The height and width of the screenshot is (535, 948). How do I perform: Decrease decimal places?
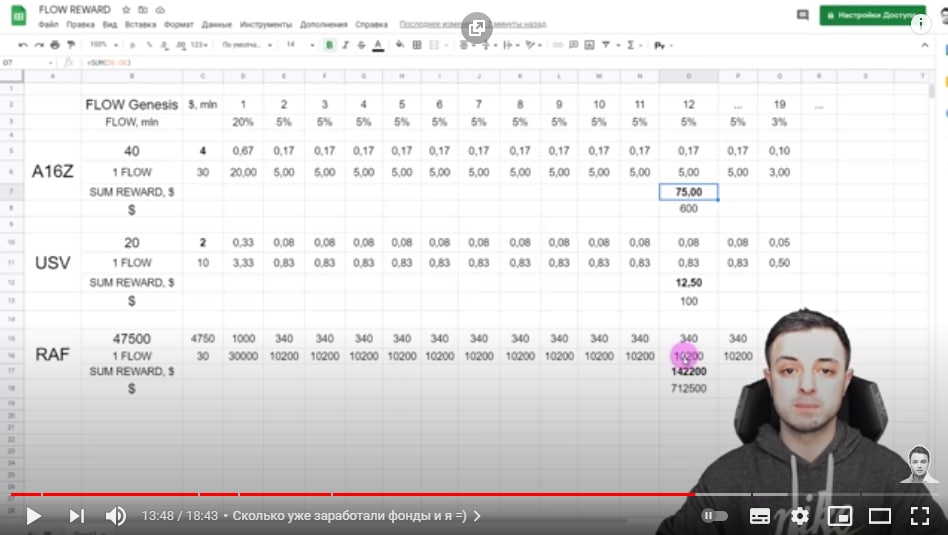pos(165,45)
